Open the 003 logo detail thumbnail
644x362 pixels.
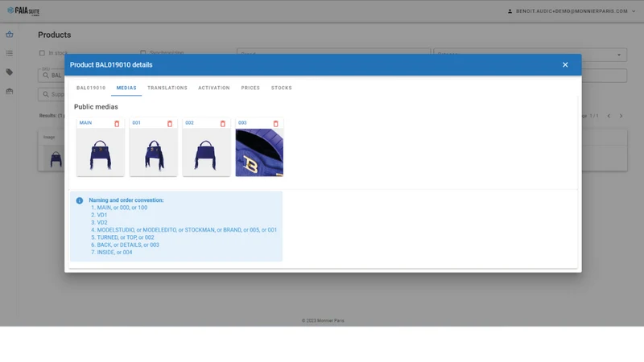point(259,153)
